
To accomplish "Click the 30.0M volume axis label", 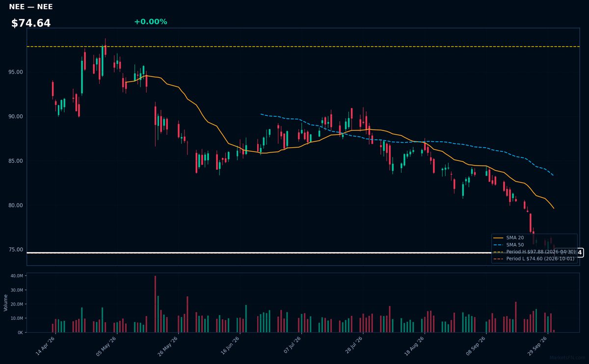I will coord(17,290).
